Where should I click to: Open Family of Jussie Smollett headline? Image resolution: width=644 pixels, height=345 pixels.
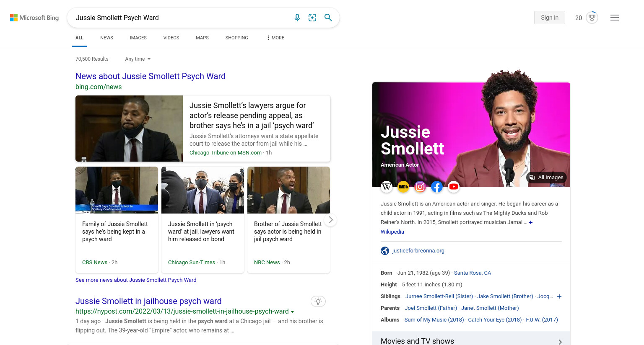(x=115, y=232)
